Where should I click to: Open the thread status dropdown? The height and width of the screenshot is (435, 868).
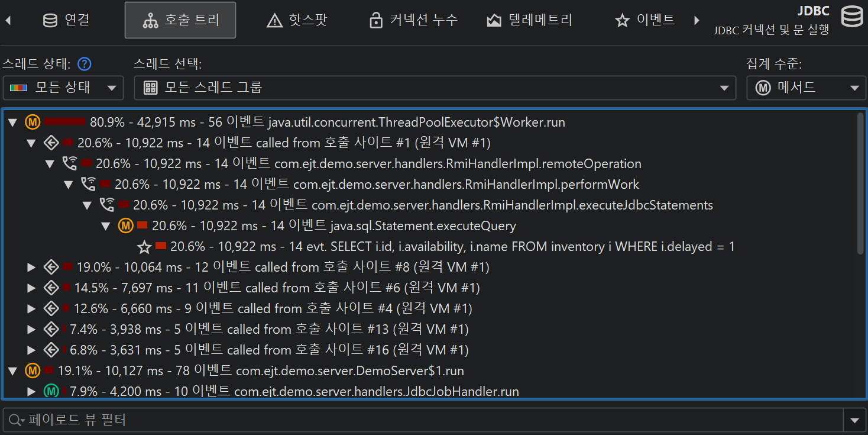tap(63, 88)
